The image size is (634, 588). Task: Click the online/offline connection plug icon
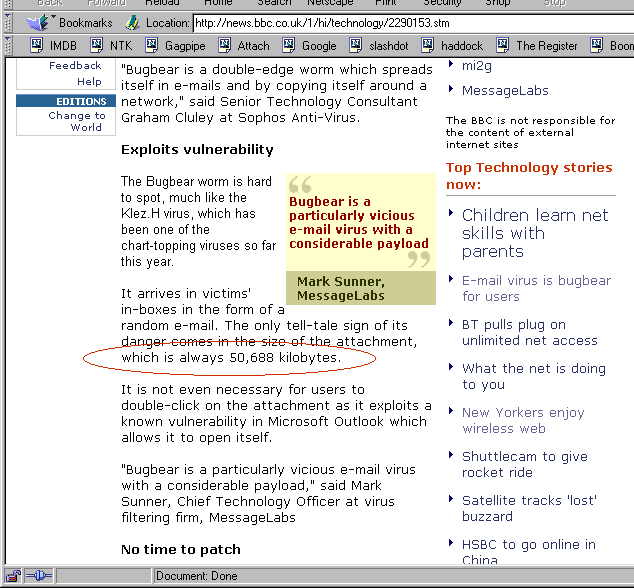point(39,575)
